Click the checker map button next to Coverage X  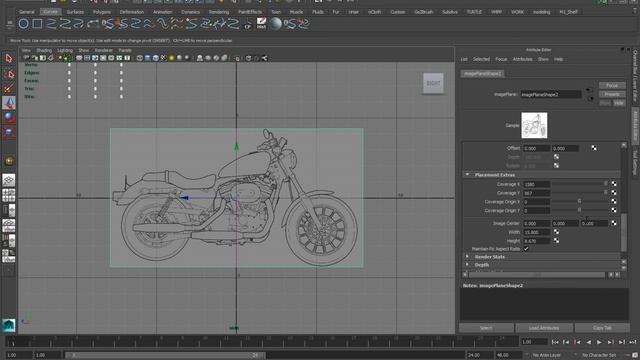pos(614,184)
